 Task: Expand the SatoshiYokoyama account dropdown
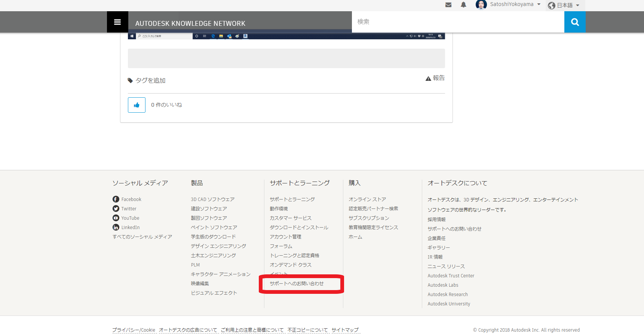point(539,4)
